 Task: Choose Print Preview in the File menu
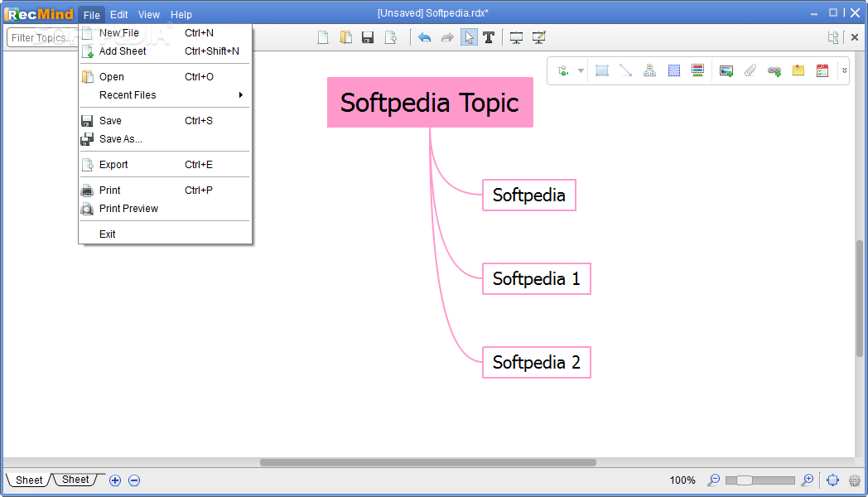click(165, 209)
